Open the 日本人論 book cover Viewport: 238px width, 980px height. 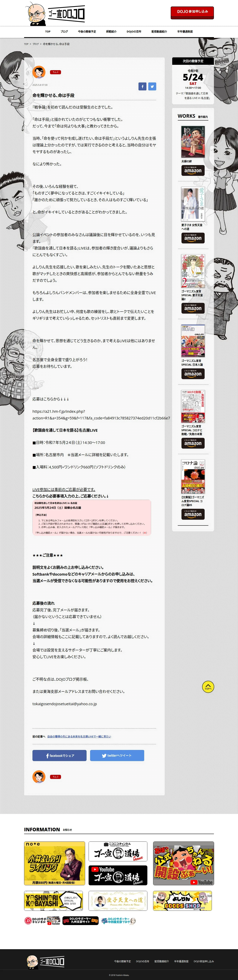coord(193,341)
